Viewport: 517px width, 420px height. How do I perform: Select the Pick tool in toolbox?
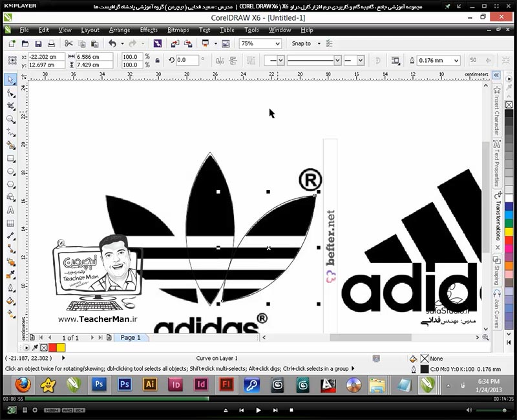point(10,79)
